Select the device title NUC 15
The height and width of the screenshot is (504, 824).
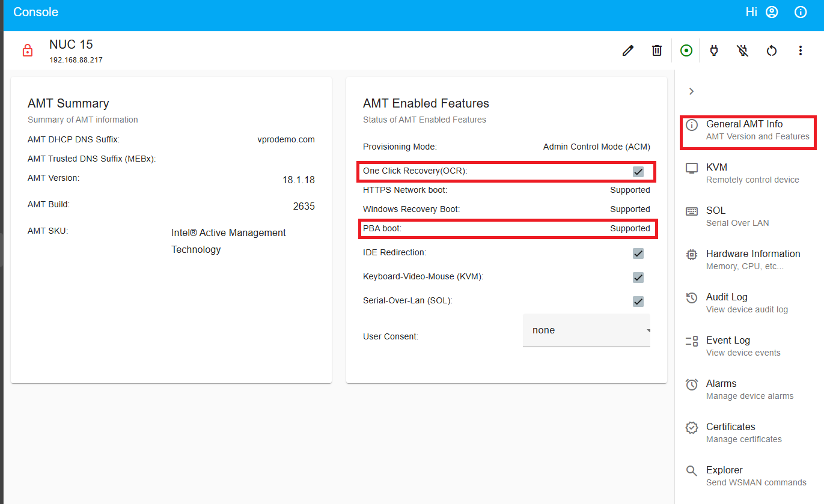coord(71,44)
